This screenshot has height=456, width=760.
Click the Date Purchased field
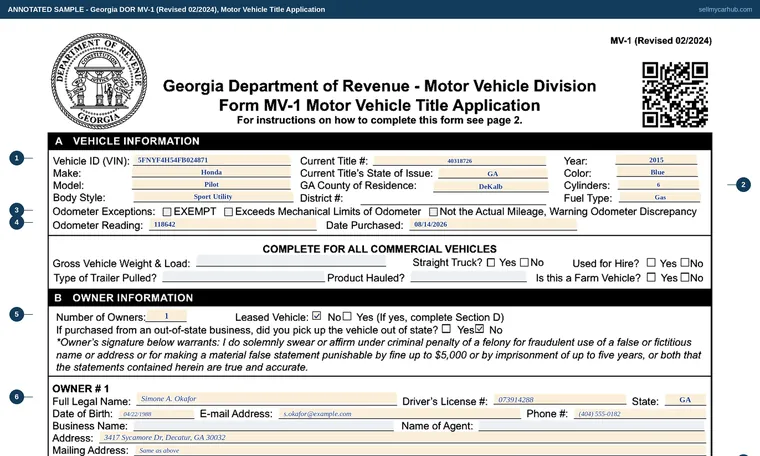[x=493, y=224]
